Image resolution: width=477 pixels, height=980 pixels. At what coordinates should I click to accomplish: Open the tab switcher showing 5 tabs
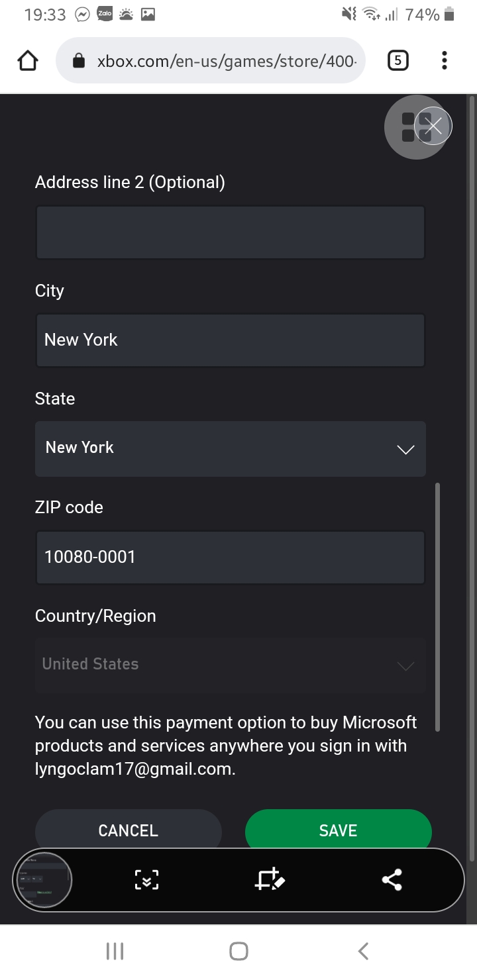pos(397,62)
